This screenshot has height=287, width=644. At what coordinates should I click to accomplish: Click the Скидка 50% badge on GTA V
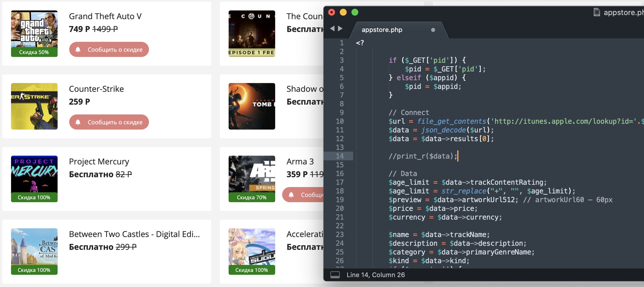[34, 52]
